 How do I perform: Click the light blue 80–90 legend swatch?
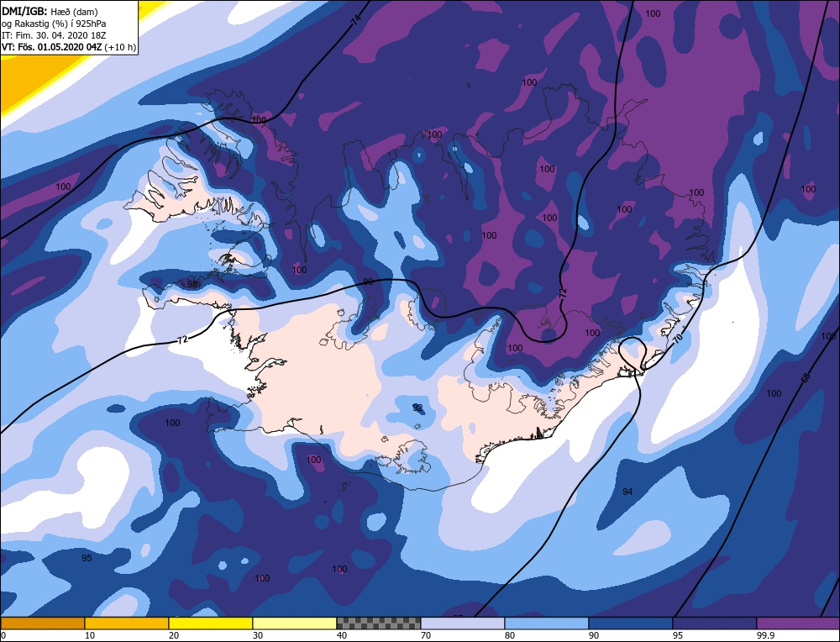point(547,624)
